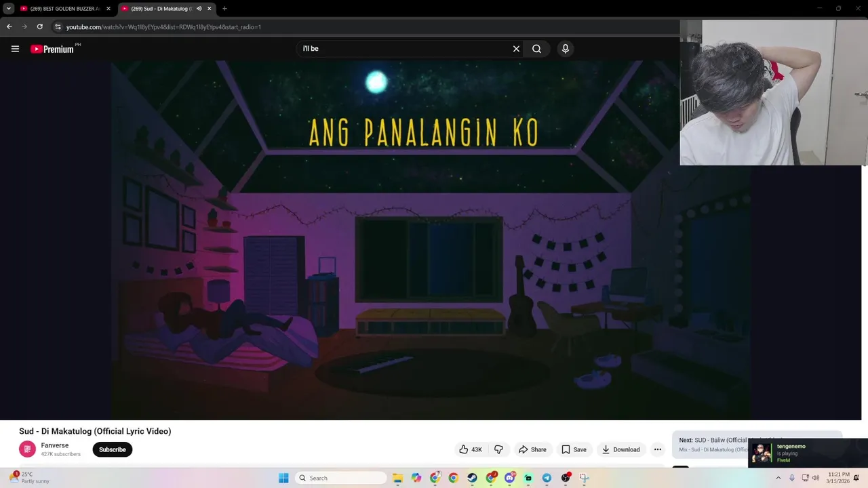
Task: Click the Windows taskbar Search box
Action: tap(342, 478)
